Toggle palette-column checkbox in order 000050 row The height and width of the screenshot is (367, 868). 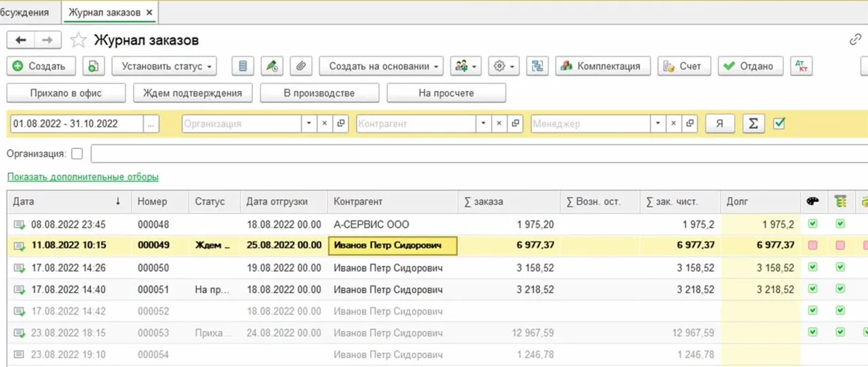tap(812, 267)
